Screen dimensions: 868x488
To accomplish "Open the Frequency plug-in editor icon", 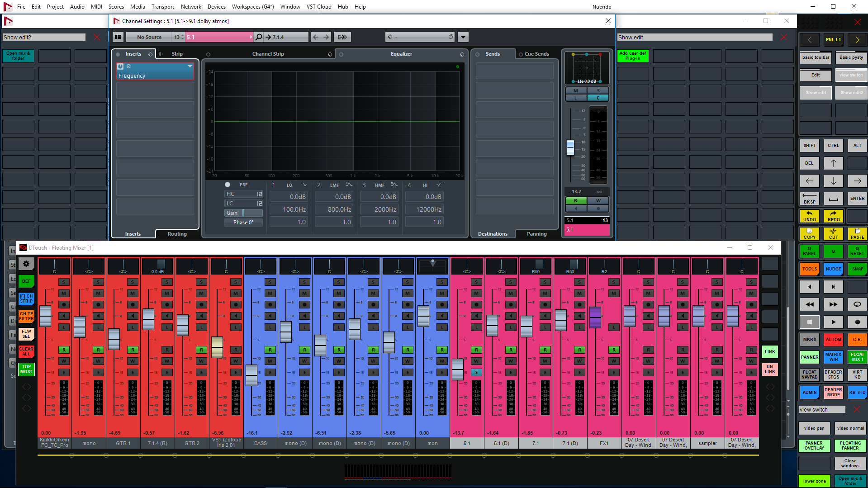I will pyautogui.click(x=128, y=66).
